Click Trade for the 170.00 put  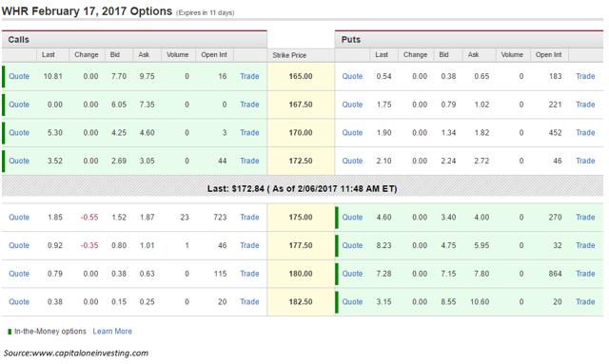click(585, 133)
